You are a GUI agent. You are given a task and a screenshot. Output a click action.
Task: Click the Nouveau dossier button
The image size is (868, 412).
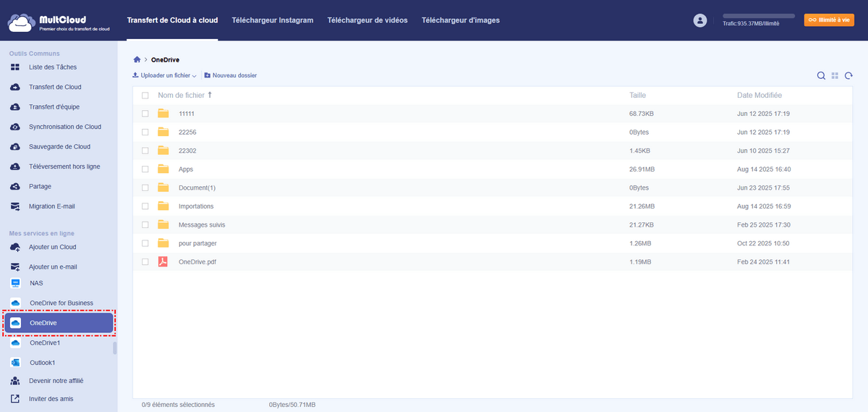click(x=230, y=75)
